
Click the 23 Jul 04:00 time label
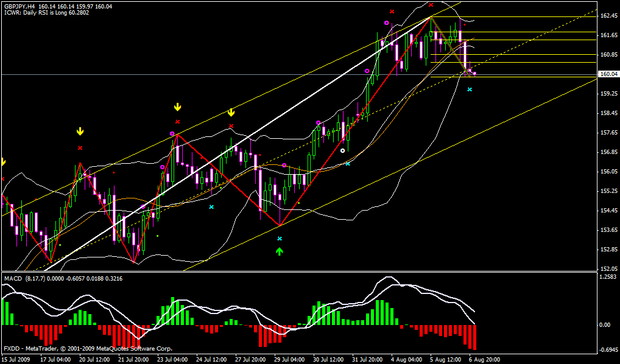point(172,360)
